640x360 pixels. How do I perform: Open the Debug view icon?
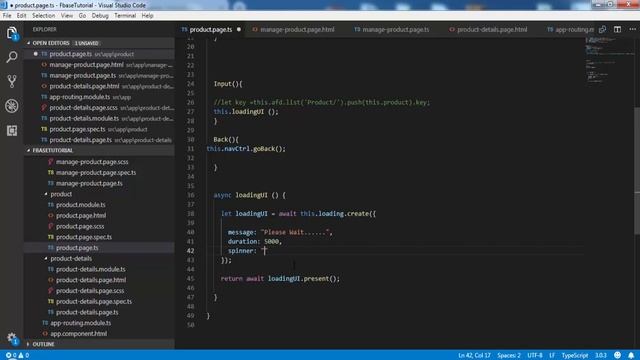point(12,106)
